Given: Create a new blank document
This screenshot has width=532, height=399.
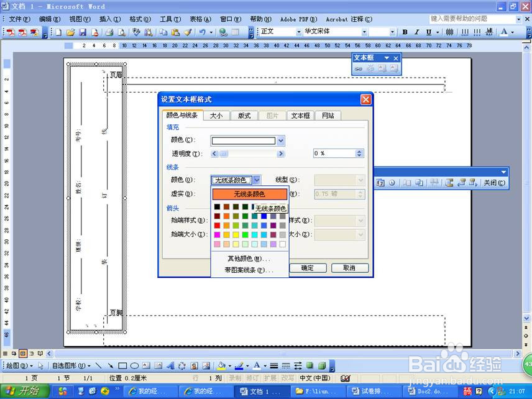Looking at the screenshot, I should coord(58,32).
